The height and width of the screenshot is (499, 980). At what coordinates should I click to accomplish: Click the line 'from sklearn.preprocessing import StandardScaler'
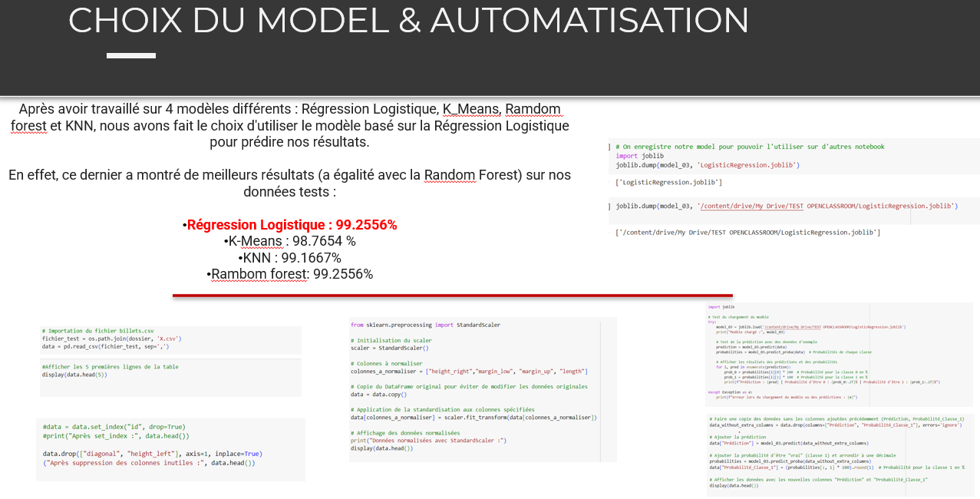click(425, 325)
